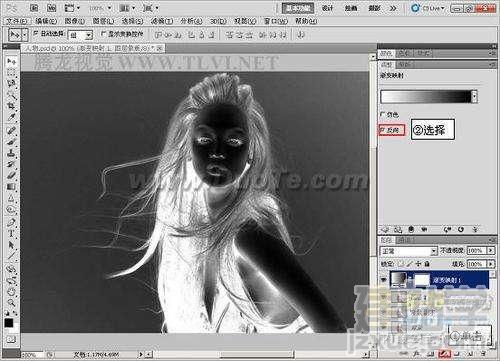
Task: Select the Lasso tool
Action: (11, 83)
